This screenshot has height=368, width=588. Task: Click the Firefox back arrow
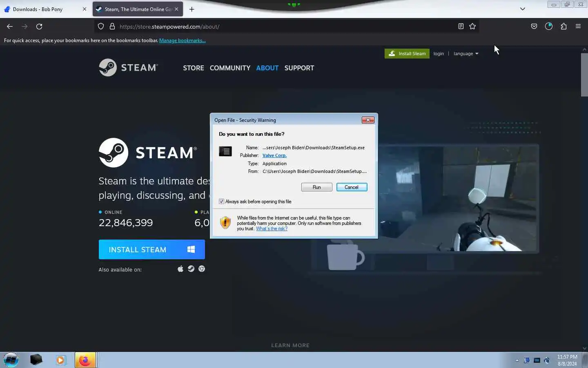pos(10,27)
